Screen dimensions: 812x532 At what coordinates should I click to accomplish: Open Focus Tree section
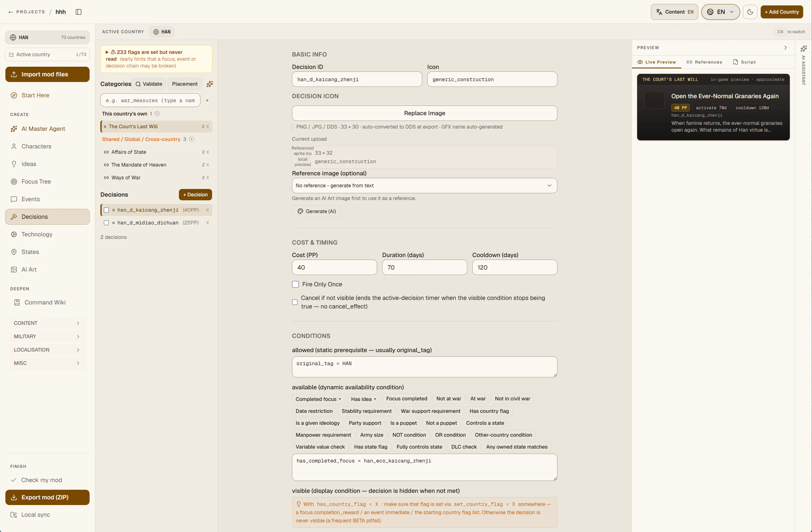click(47, 182)
